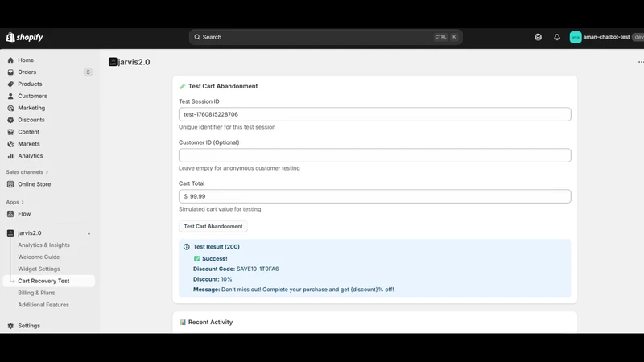Viewport: 644px width, 362px height.
Task: Click the Online Store icon
Action: (10, 184)
